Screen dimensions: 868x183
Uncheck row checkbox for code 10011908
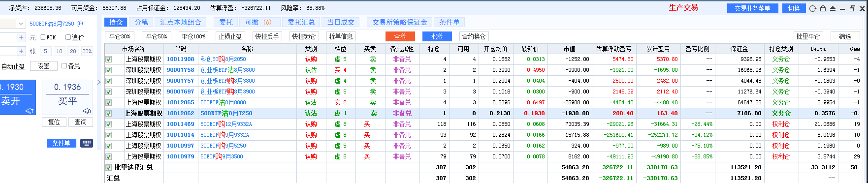pos(108,59)
